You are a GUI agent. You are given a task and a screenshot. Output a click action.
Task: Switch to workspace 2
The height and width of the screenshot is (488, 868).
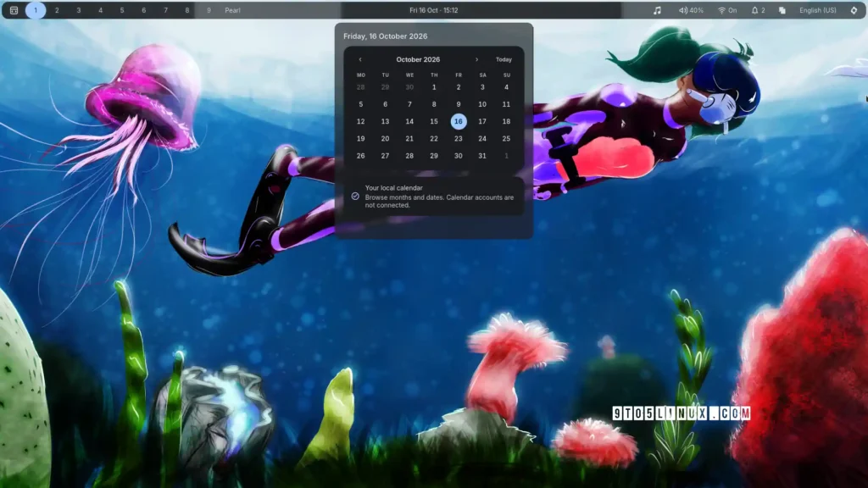pyautogui.click(x=57, y=10)
